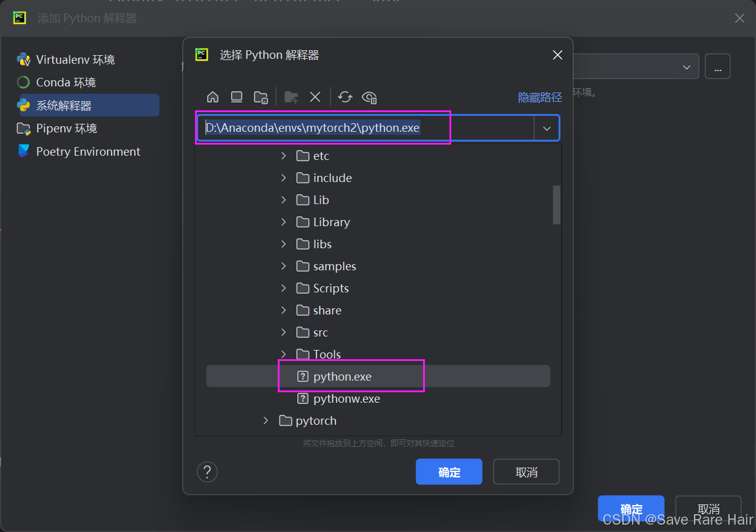Viewport: 756px width, 532px height.
Task: Click the project directory toolbar icon
Action: coord(261,97)
